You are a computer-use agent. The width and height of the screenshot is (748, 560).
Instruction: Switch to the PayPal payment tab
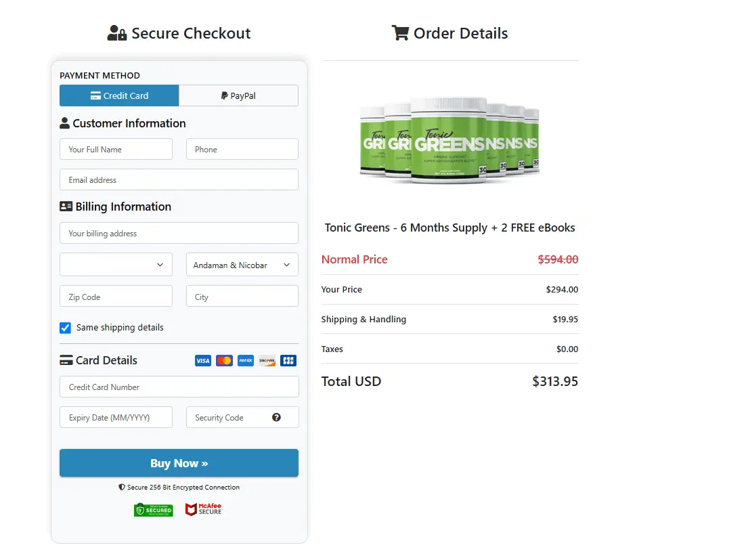238,95
